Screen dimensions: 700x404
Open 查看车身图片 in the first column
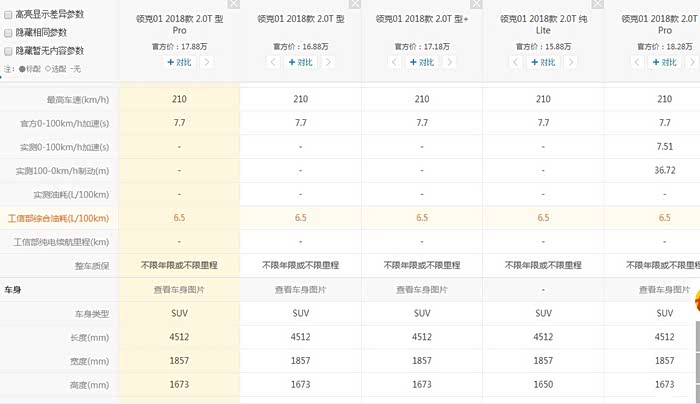pyautogui.click(x=179, y=290)
